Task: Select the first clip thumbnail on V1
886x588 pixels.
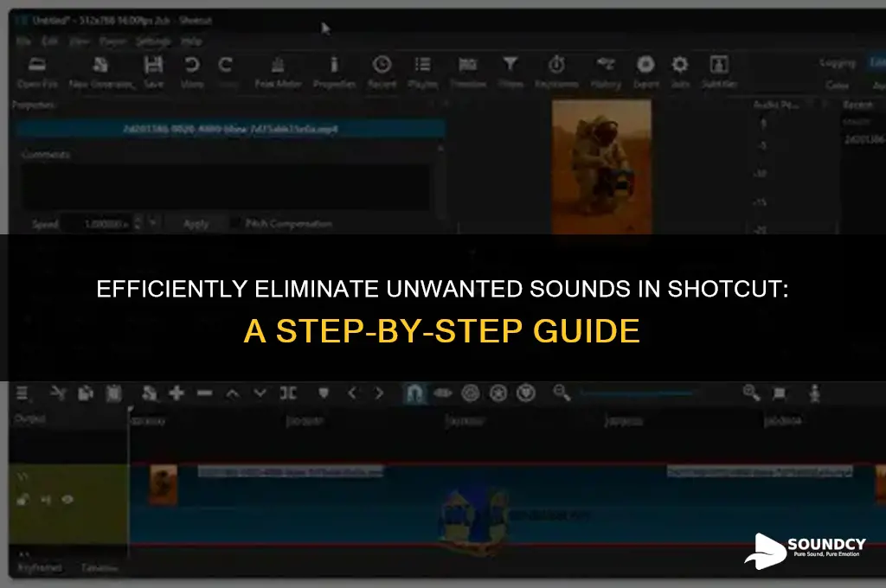Action: pyautogui.click(x=164, y=484)
